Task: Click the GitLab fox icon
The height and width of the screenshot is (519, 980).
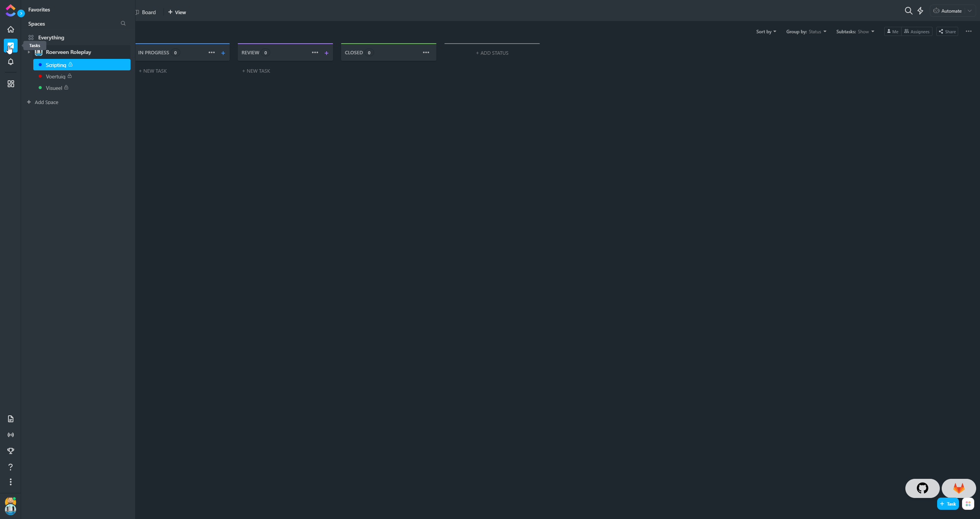Action: pyautogui.click(x=959, y=488)
